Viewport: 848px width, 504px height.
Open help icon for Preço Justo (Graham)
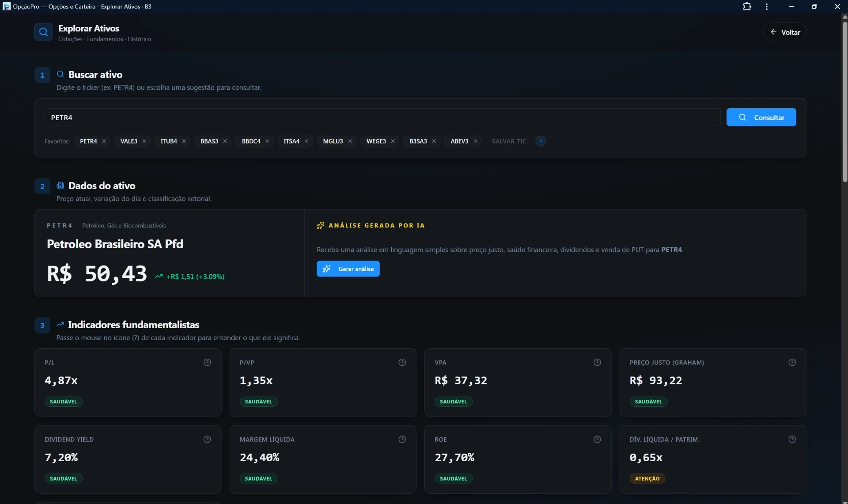pyautogui.click(x=792, y=363)
